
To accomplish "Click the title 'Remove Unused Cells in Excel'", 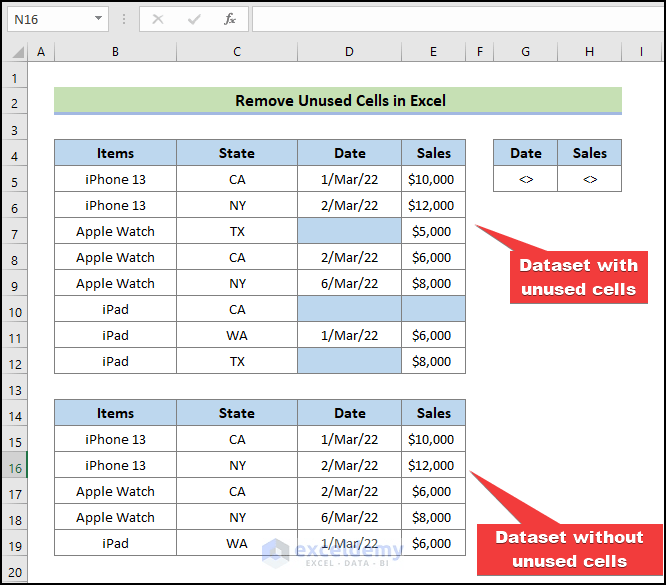I will click(340, 101).
